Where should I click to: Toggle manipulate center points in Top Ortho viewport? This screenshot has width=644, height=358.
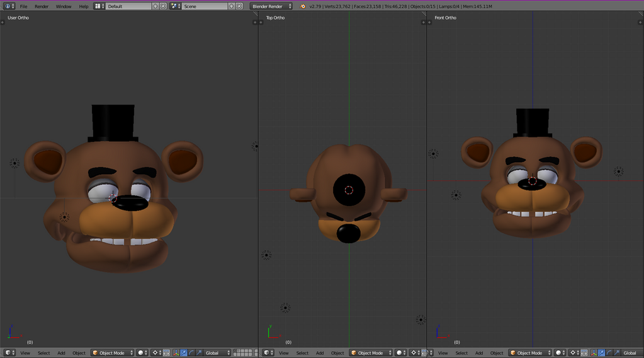(424, 353)
